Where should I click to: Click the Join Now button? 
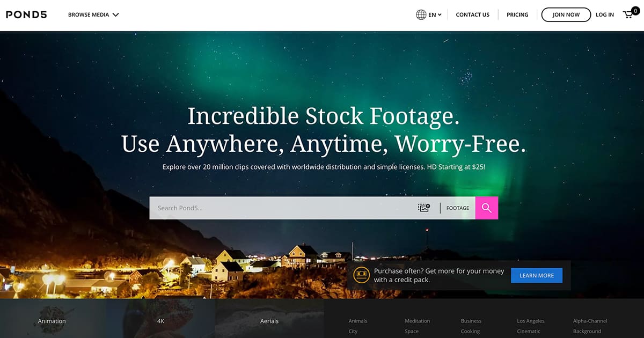566,15
